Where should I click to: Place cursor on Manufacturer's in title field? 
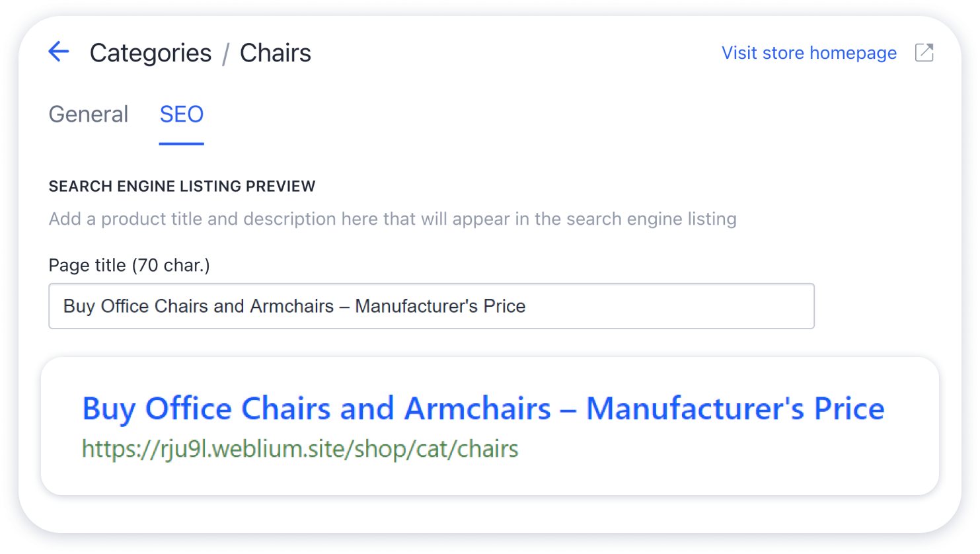coord(416,306)
